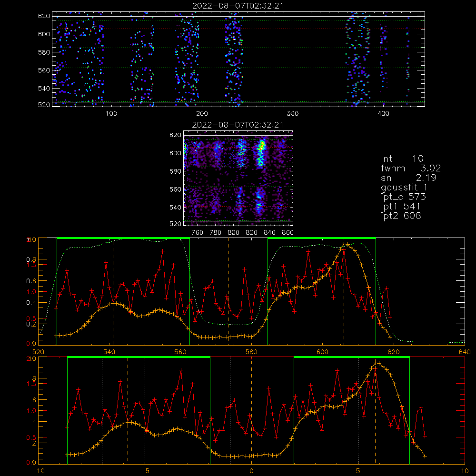Select y-axis label 560 on zoomed image
476x476 pixels.
pos(175,189)
